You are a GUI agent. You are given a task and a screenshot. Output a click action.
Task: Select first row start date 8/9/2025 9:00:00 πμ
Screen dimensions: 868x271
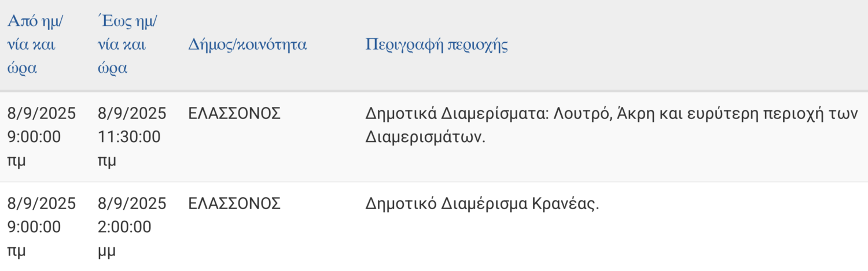[41, 137]
